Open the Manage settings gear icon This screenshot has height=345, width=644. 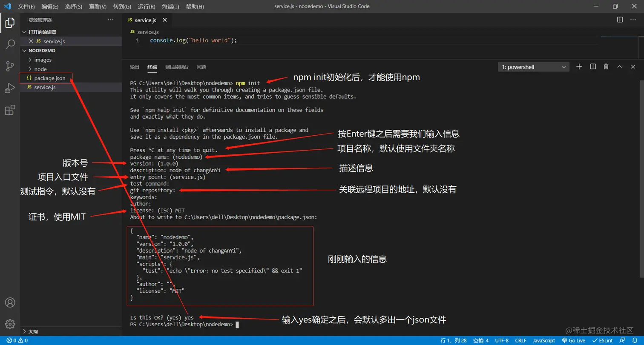10,323
